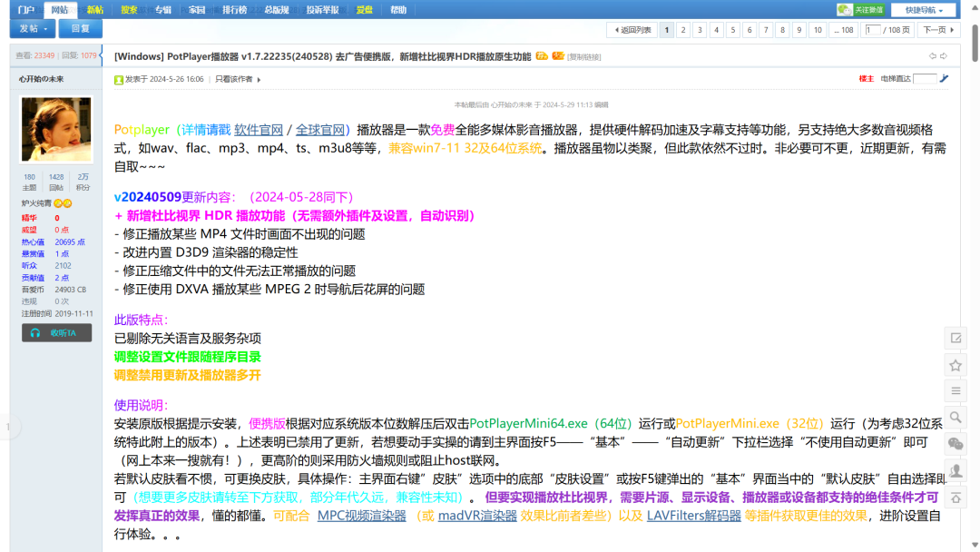Click the 听众 2102 stat
The height and width of the screenshot is (552, 980).
coord(46,266)
